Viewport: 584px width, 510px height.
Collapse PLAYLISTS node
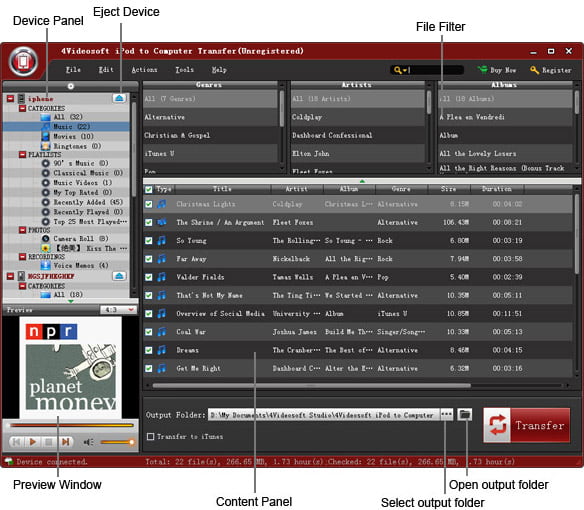tap(22, 154)
